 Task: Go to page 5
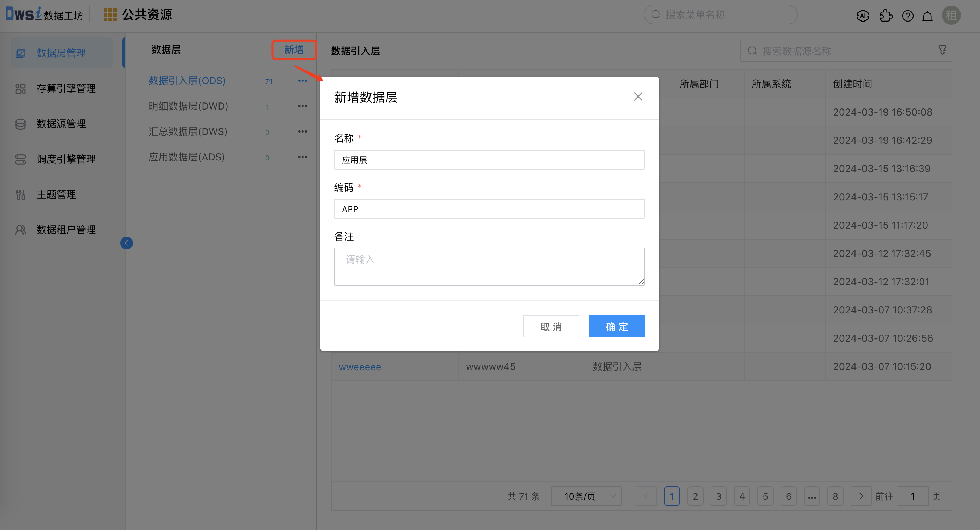tap(765, 496)
